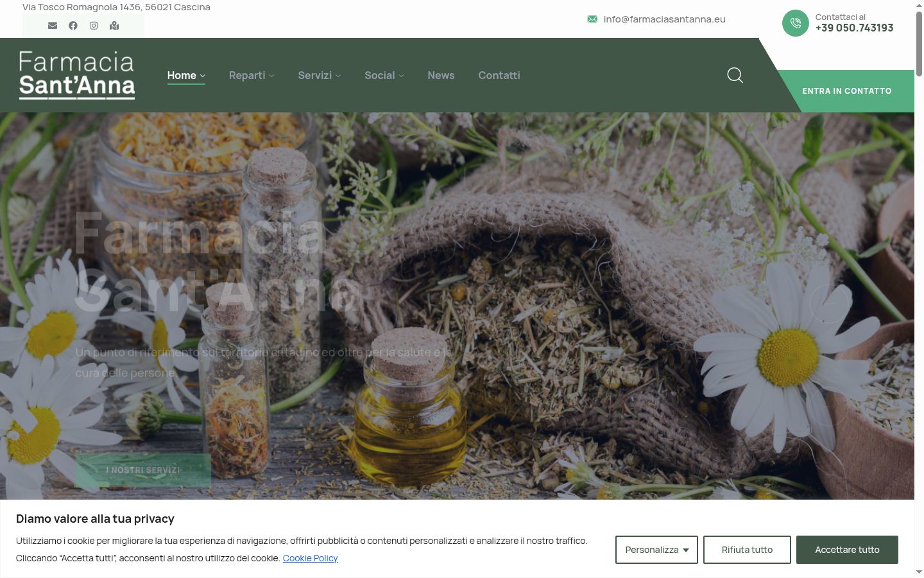This screenshot has height=578, width=924.
Task: Open the Instagram icon link
Action: (94, 26)
